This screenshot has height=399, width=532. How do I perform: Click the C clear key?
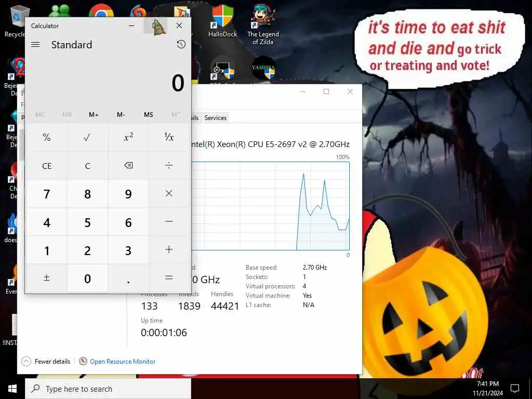pyautogui.click(x=87, y=166)
